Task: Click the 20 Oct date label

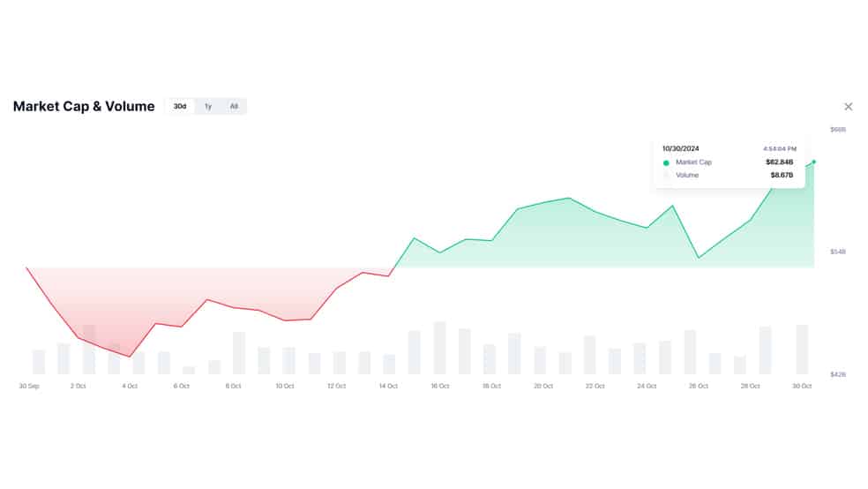Action: (543, 386)
